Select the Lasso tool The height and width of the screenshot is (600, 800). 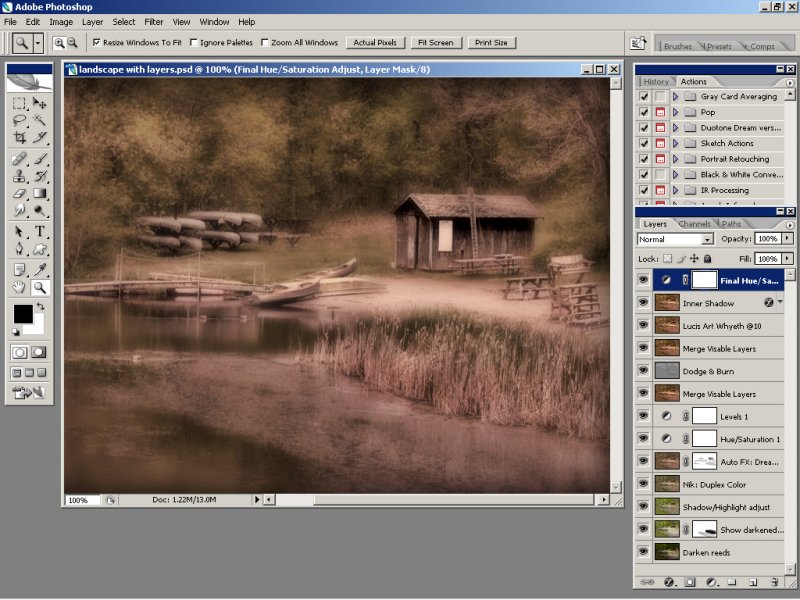[x=19, y=120]
